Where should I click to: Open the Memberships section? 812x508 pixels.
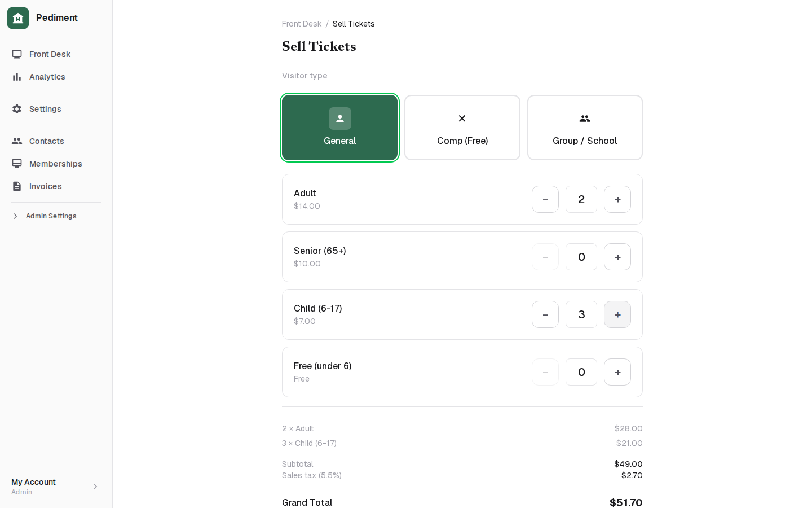(x=56, y=164)
